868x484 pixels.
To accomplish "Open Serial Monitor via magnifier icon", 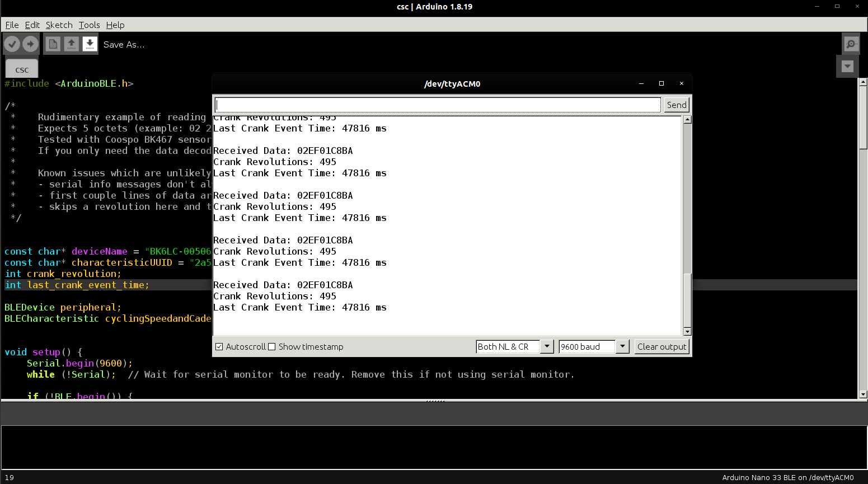I will (851, 44).
